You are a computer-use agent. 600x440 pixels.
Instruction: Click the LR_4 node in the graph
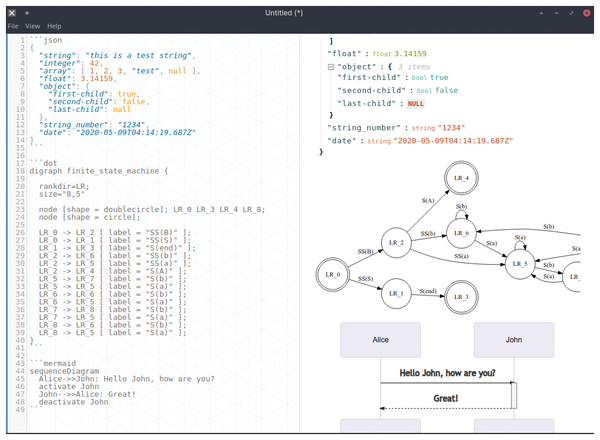click(x=461, y=178)
